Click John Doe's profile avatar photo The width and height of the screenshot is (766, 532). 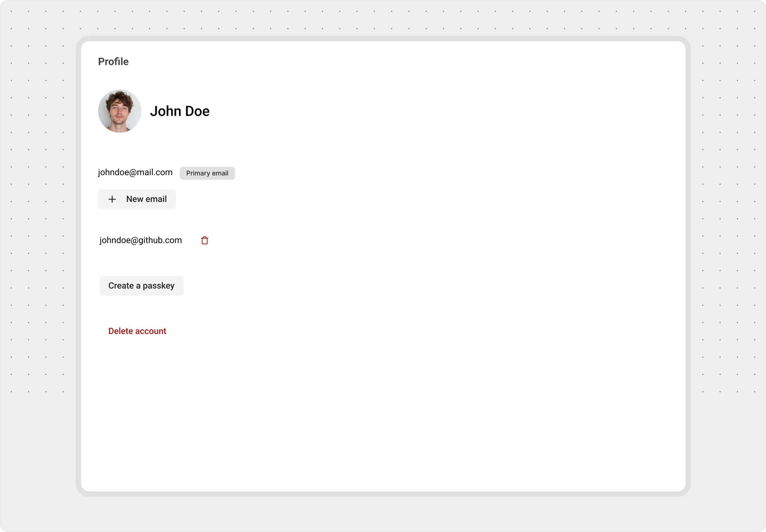coord(119,111)
